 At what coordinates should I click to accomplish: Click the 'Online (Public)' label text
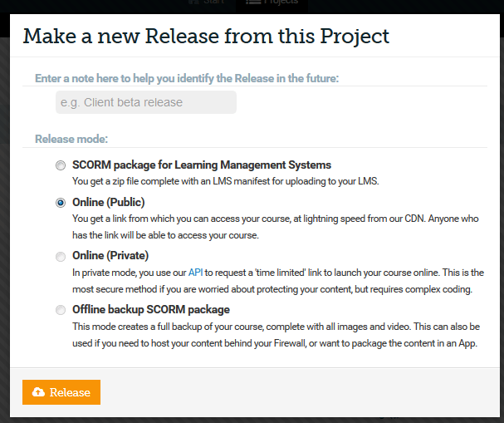click(x=109, y=202)
